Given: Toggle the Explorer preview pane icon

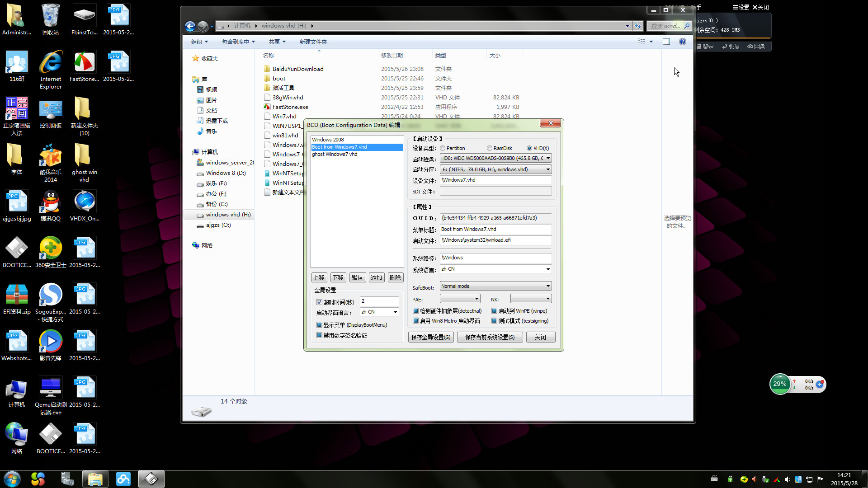Looking at the screenshot, I should click(x=666, y=42).
